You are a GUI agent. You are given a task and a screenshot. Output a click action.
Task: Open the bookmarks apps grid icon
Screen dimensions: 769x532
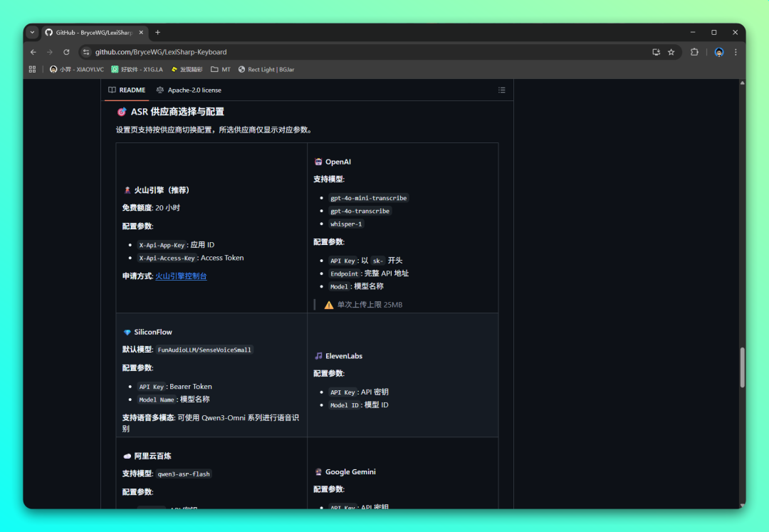(x=32, y=69)
